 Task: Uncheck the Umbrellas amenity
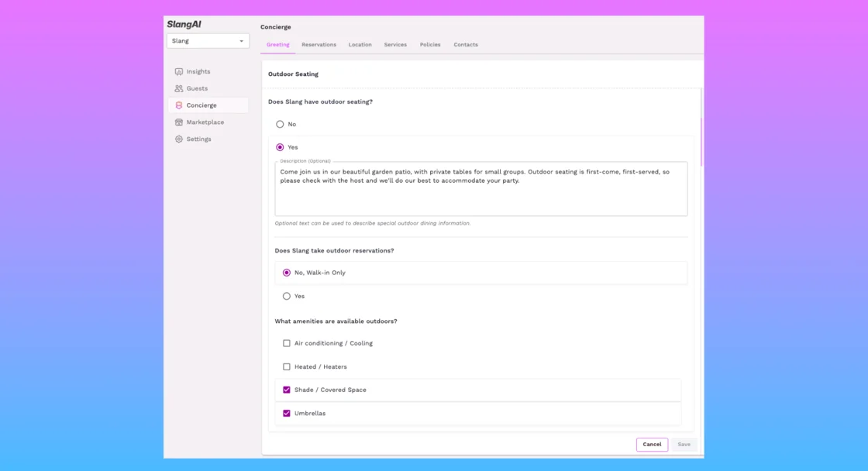(286, 414)
